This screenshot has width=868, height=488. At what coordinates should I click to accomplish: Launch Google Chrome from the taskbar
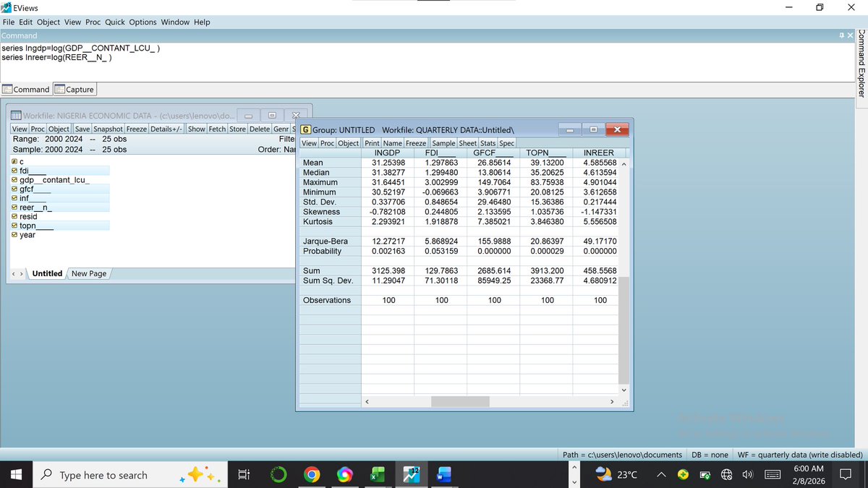point(312,475)
